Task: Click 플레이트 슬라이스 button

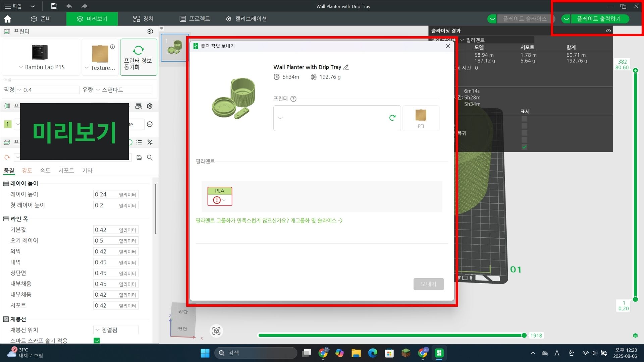Action: (x=525, y=19)
